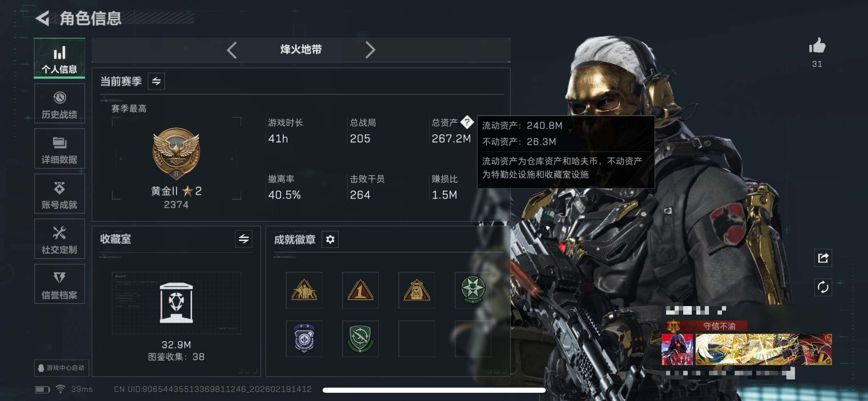This screenshot has width=868, height=401.
Task: Open the 信誉档案 tab
Action: 60,284
